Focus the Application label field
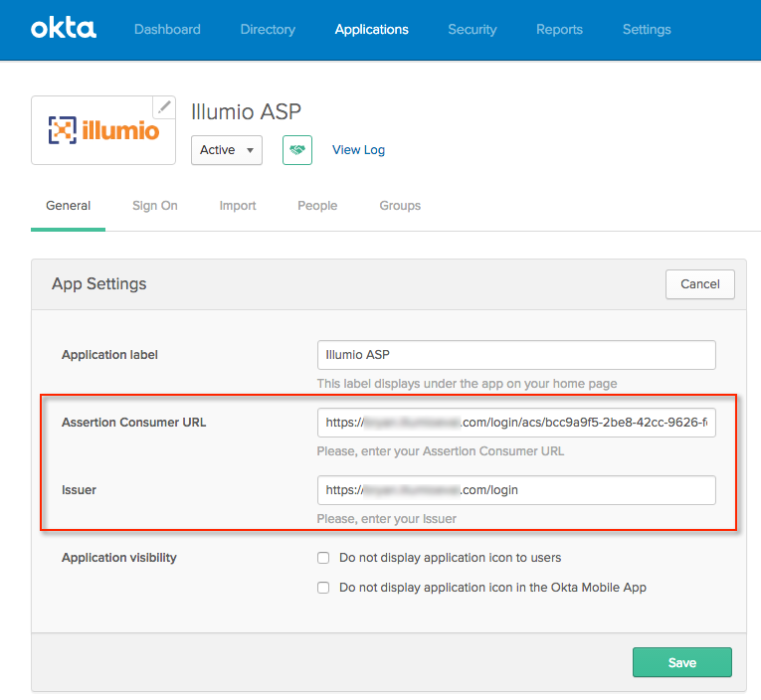This screenshot has width=761, height=700. [x=516, y=355]
